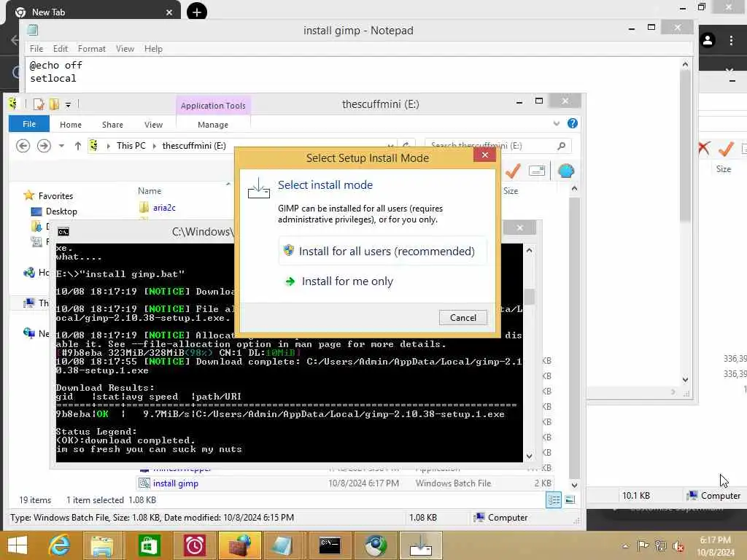The height and width of the screenshot is (560, 747).
Task: Switch Explorer to details view
Action: point(554,499)
